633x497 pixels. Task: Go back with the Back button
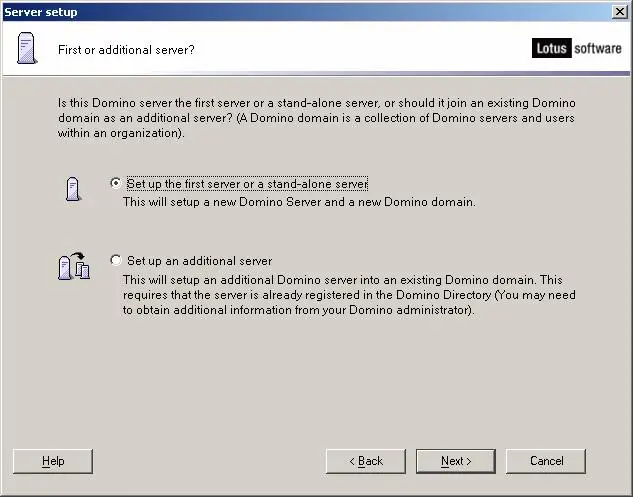(x=366, y=461)
